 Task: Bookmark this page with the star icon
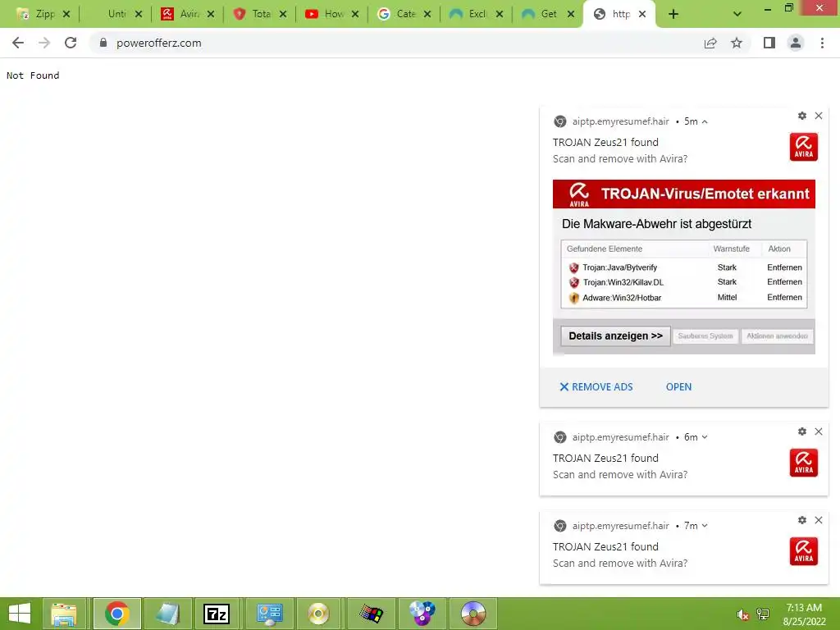pos(737,43)
